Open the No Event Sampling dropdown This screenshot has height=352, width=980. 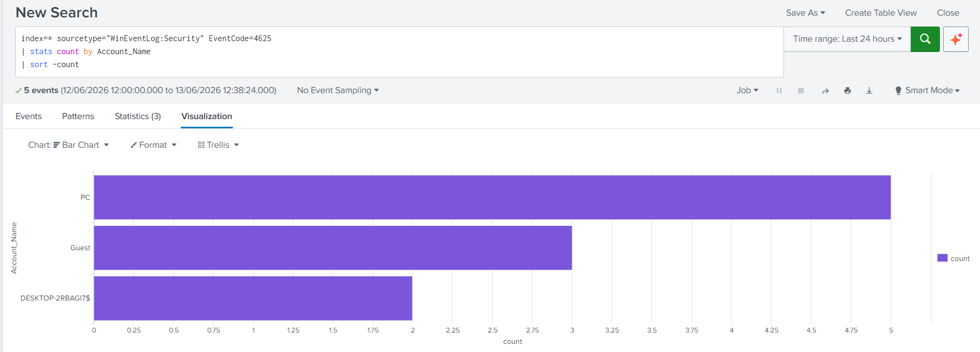point(338,90)
